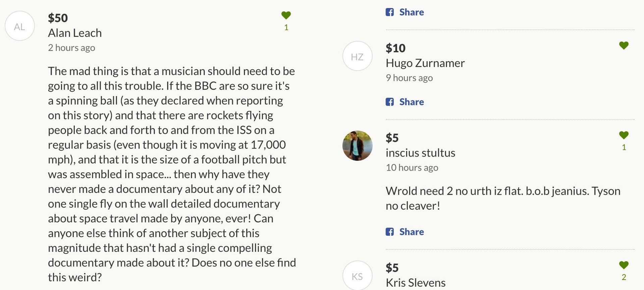Click the like count under Alan Leach's heart
This screenshot has height=290, width=644.
286,27
